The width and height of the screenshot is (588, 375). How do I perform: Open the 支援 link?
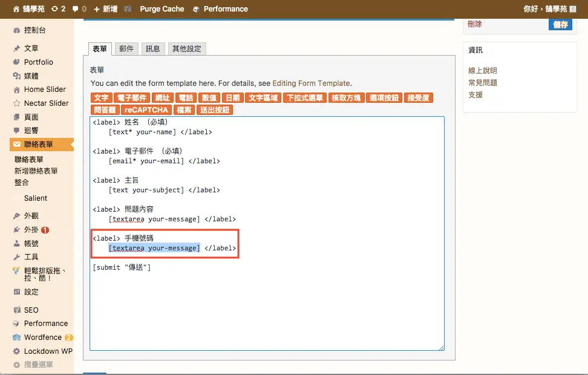point(475,95)
